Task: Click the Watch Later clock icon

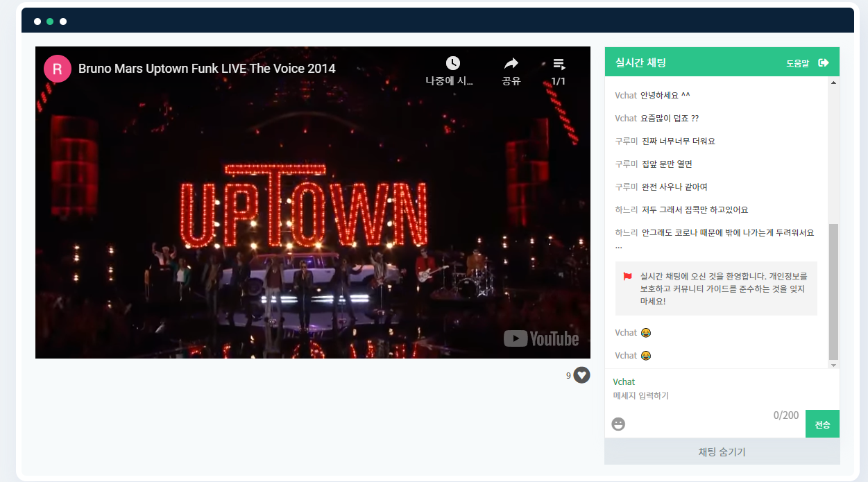Action: 452,64
